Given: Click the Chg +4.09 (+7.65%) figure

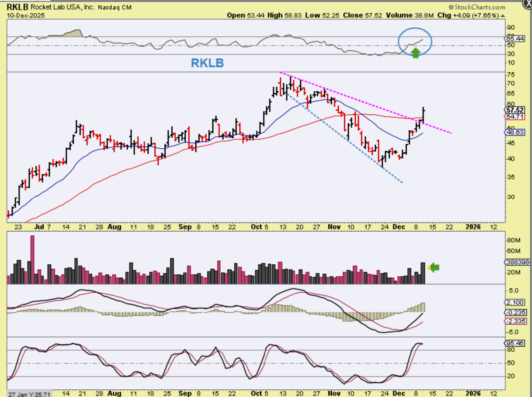Looking at the screenshot, I should [468, 15].
